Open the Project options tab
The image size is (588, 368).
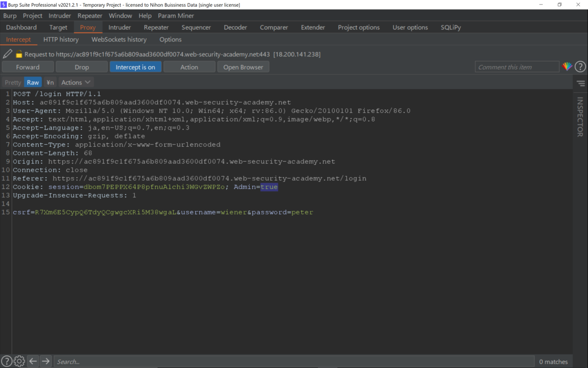[x=359, y=27]
